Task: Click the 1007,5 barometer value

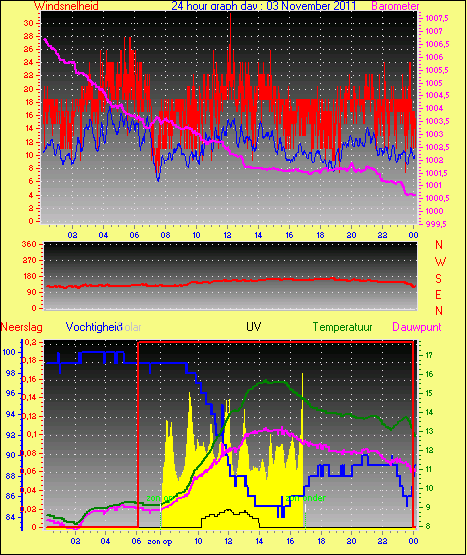Action: pos(437,18)
